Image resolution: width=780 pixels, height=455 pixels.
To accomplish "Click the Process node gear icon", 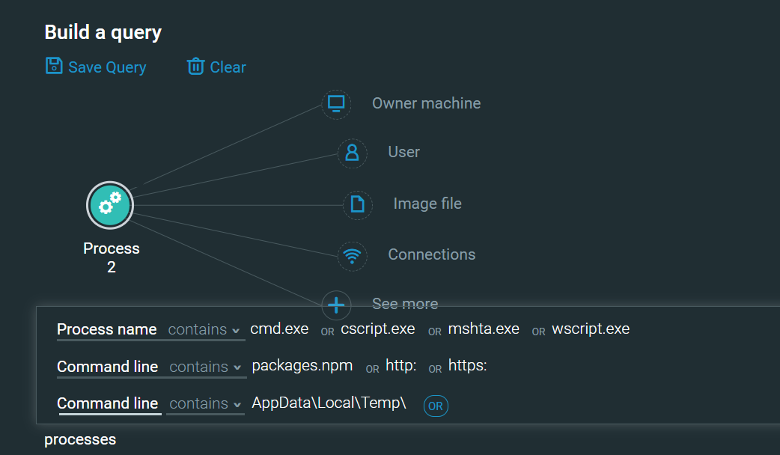I will (x=110, y=205).
